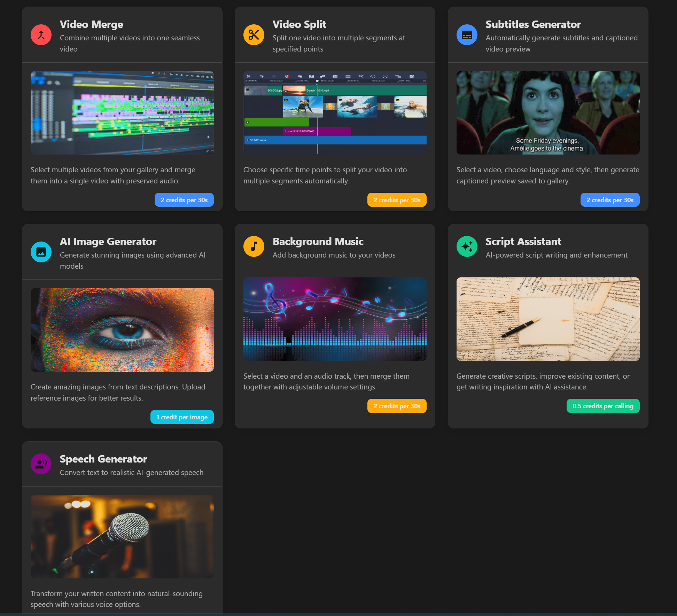This screenshot has height=616, width=677.
Task: Open the microphone preview image
Action: coord(122,537)
